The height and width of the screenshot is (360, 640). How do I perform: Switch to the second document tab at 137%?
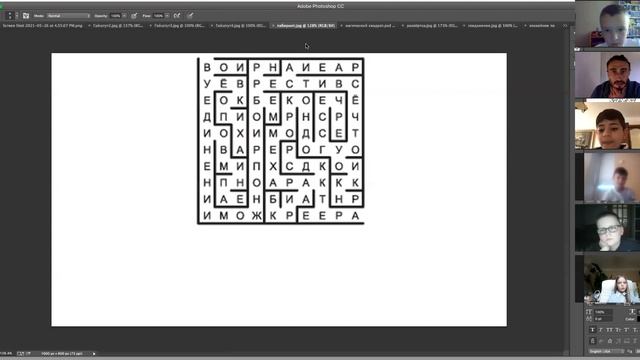pyautogui.click(x=118, y=25)
